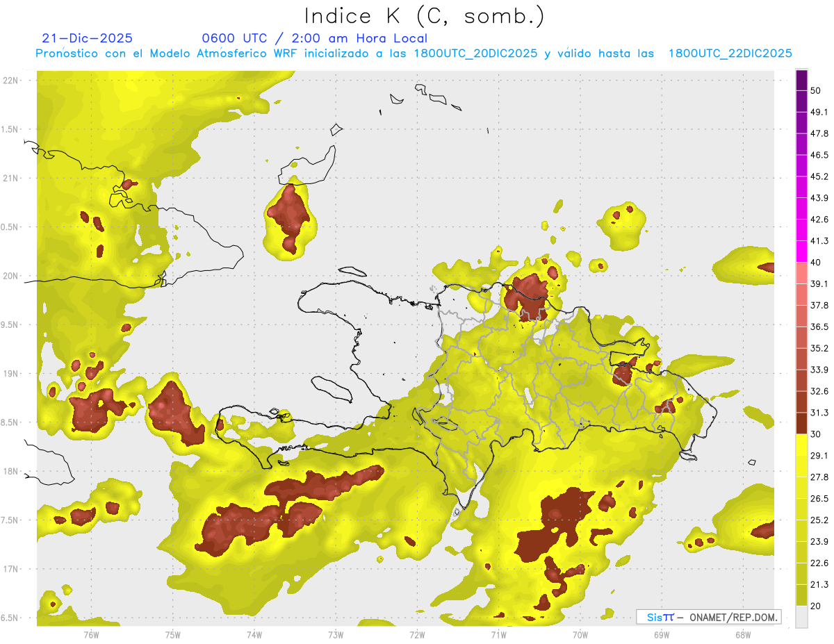Click the "22N" latitude axis label
Image resolution: width=834 pixels, height=644 pixels.
[10, 80]
